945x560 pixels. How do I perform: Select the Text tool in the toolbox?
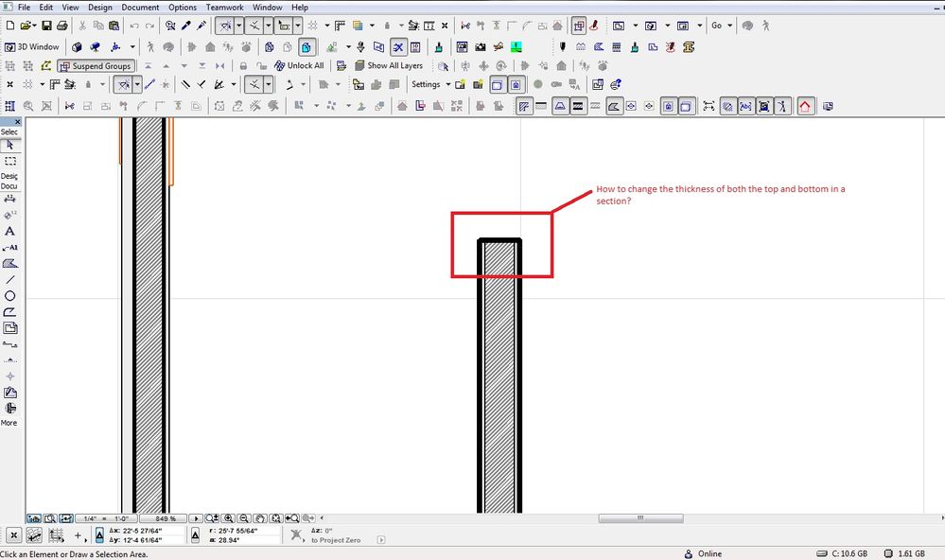[10, 231]
